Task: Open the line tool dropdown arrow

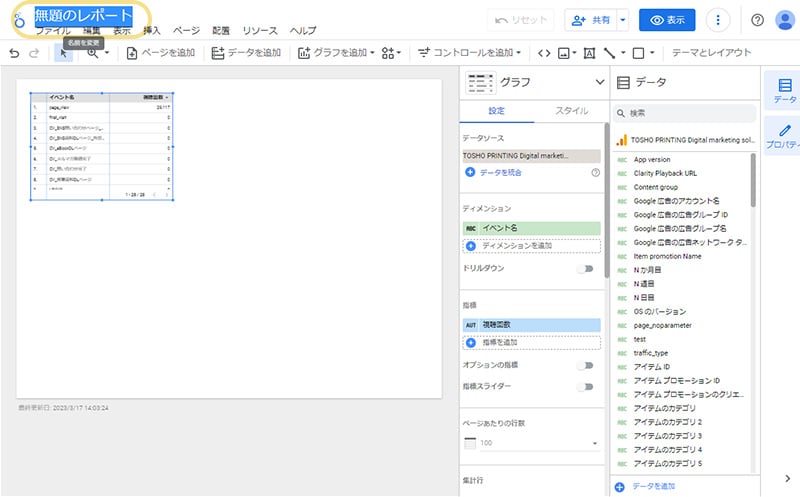Action: (x=623, y=53)
